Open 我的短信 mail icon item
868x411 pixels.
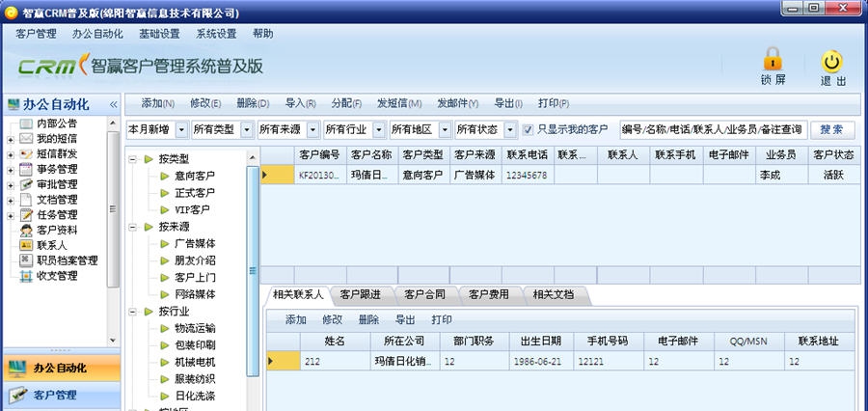click(x=56, y=139)
